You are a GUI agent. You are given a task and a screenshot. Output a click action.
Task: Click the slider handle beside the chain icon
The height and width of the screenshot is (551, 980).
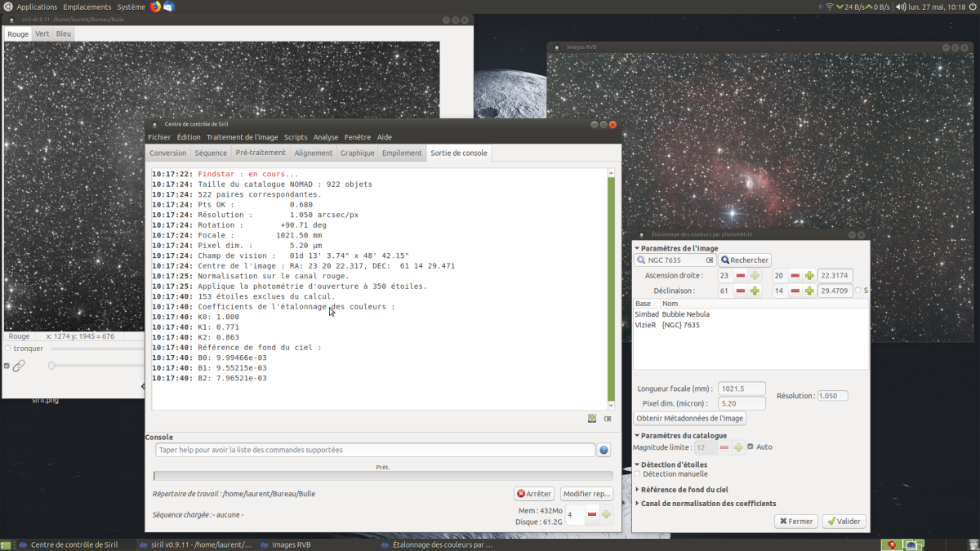point(51,366)
